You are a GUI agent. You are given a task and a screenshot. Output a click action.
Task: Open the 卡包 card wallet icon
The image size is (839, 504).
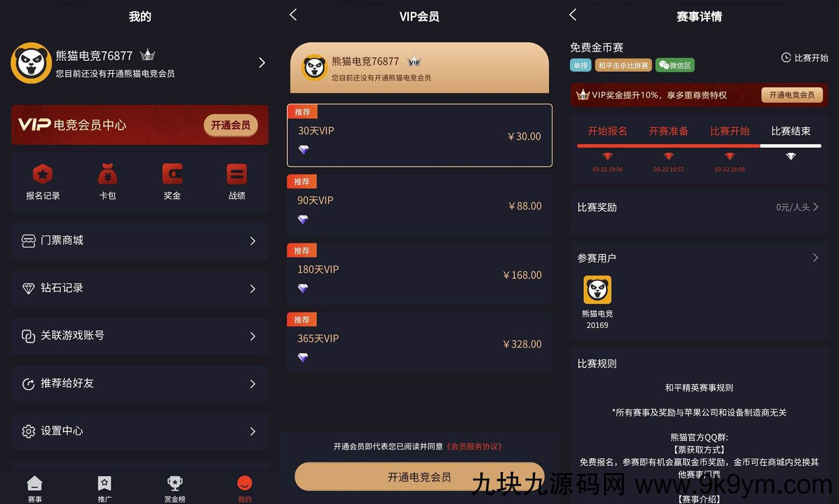click(x=107, y=182)
